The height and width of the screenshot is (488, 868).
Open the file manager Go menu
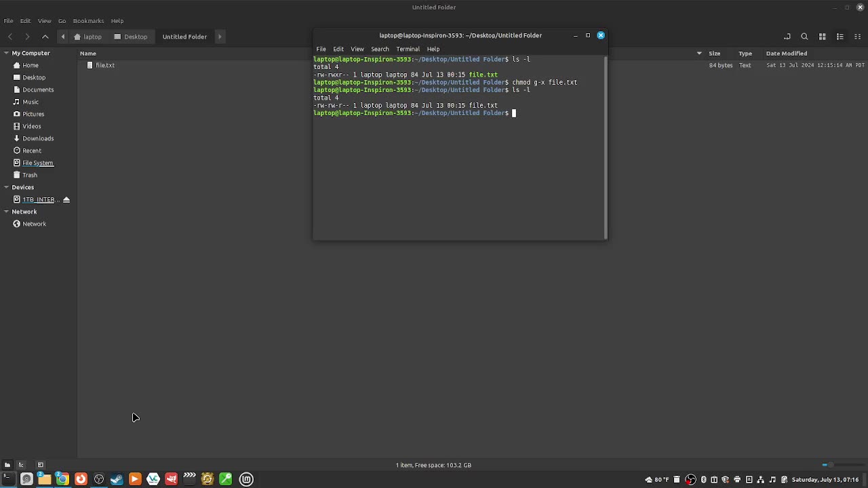62,21
